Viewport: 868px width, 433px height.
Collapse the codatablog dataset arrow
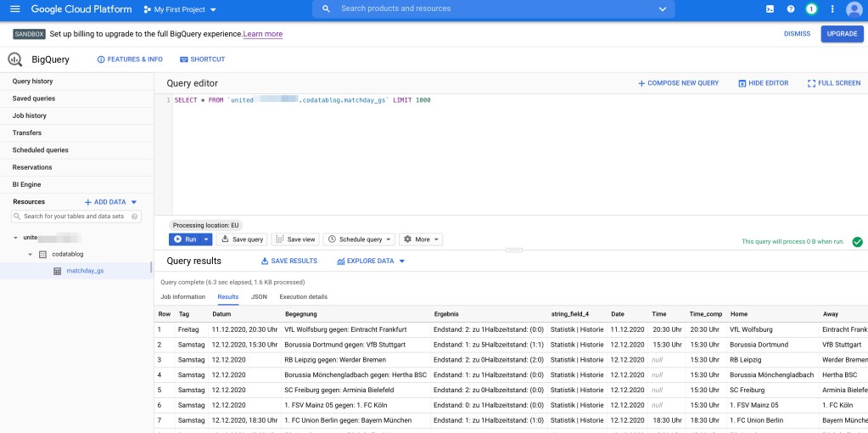tap(31, 255)
